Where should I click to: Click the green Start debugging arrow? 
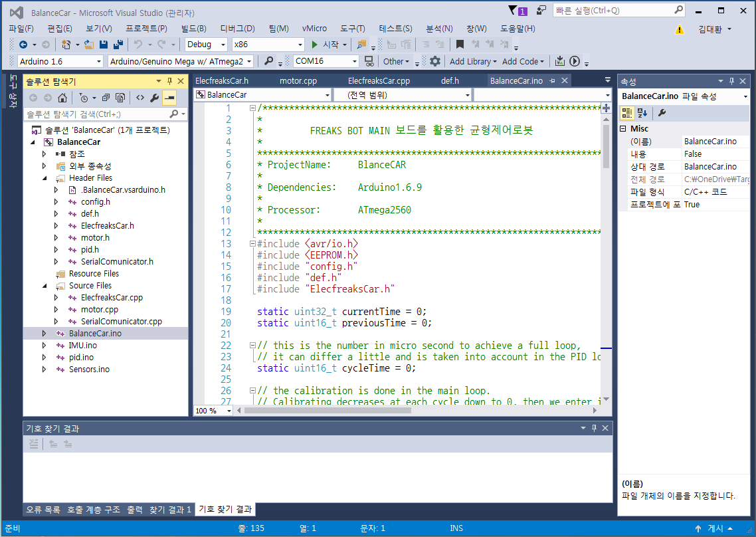(314, 45)
